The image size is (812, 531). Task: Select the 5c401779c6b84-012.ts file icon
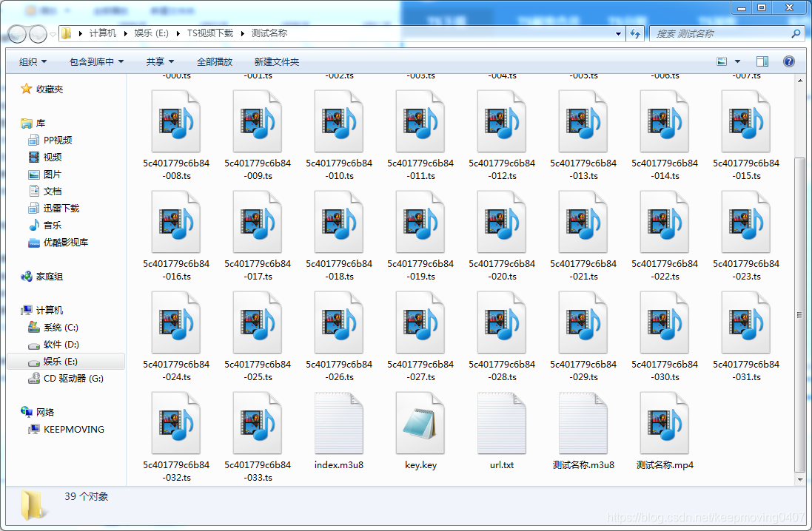(x=501, y=121)
